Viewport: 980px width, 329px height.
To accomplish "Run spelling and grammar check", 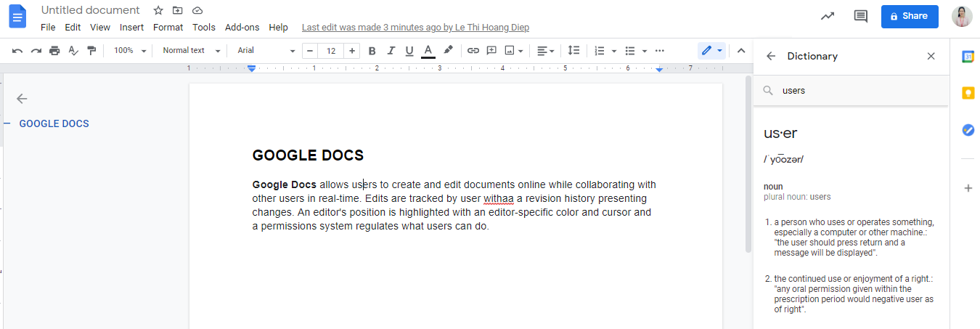I will click(x=73, y=51).
